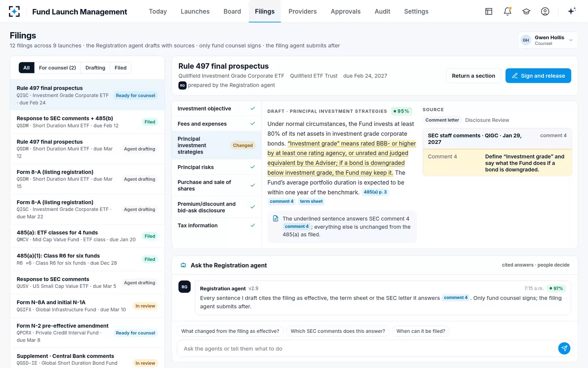Filter filings by Drafting

95,68
